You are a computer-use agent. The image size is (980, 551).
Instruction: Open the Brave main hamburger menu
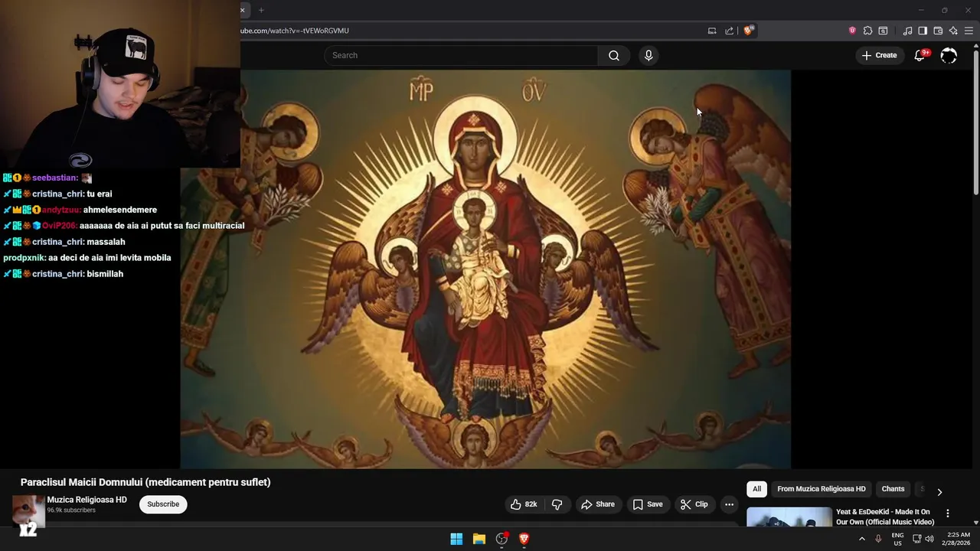pos(969,31)
